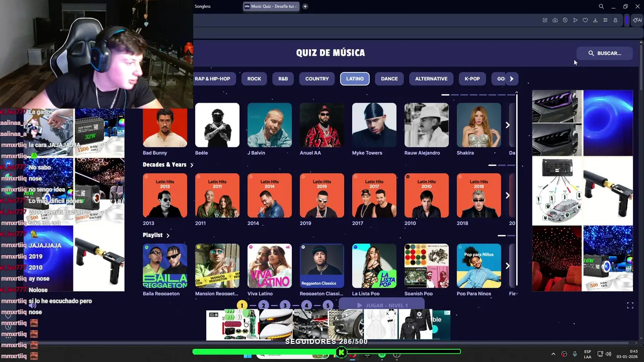Click the microphone icon in the system tray

click(575, 354)
